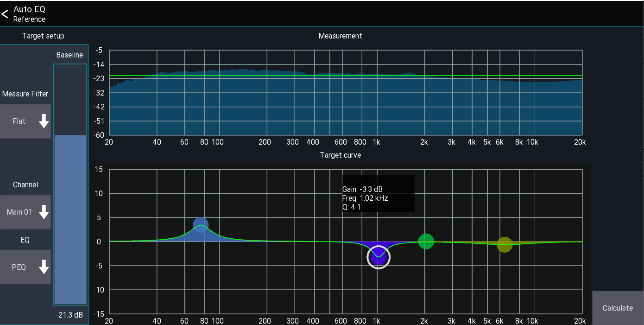The width and height of the screenshot is (644, 325).
Task: Select the green EQ band at 2 kHz
Action: [x=426, y=241]
